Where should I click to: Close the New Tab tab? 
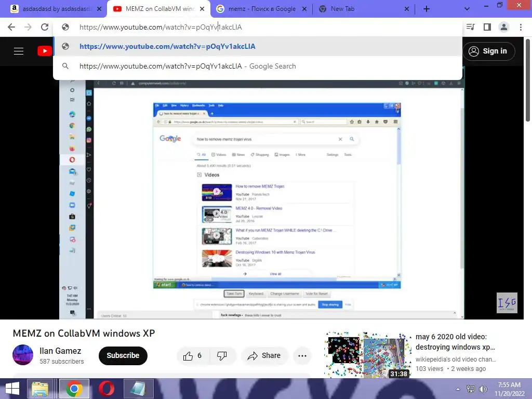pos(407,9)
